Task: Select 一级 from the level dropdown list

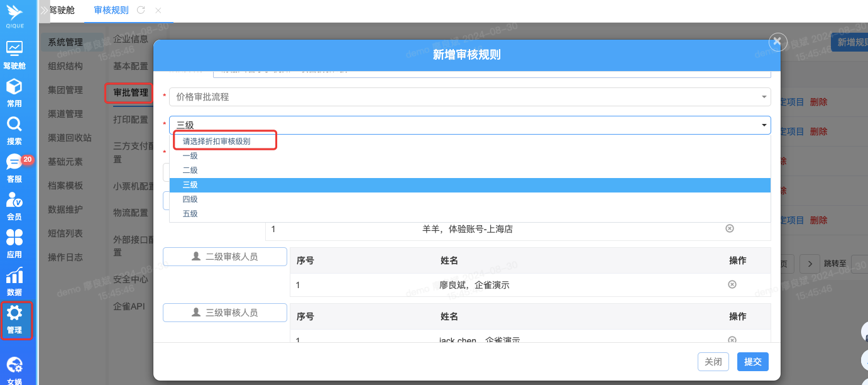Action: click(x=190, y=156)
